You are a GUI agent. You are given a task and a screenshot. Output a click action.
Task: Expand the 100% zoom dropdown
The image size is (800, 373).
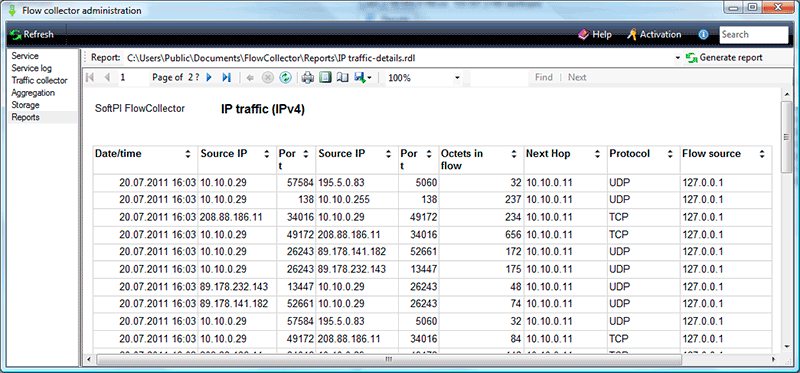click(457, 78)
